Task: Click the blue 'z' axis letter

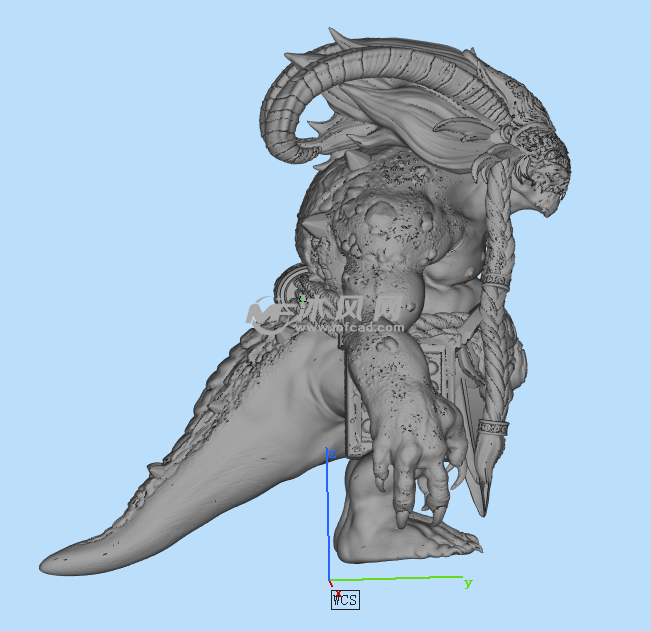Action: click(x=331, y=454)
